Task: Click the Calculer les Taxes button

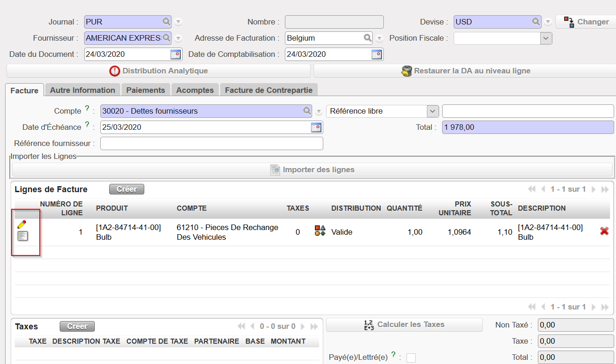Action: (404, 325)
